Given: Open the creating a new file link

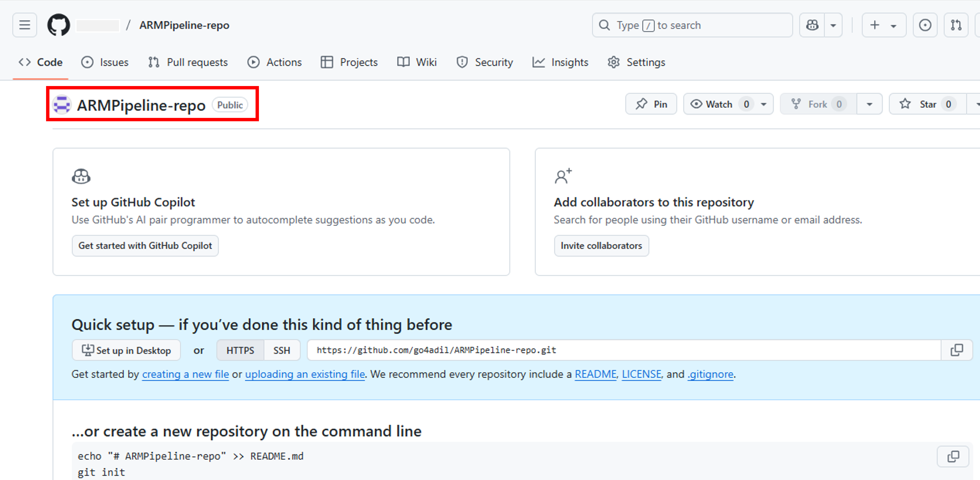Looking at the screenshot, I should click(185, 374).
